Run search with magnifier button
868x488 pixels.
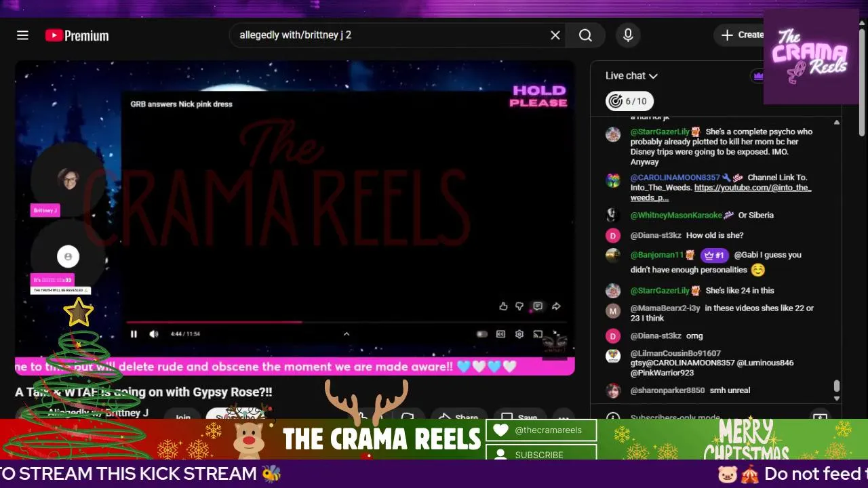(586, 35)
